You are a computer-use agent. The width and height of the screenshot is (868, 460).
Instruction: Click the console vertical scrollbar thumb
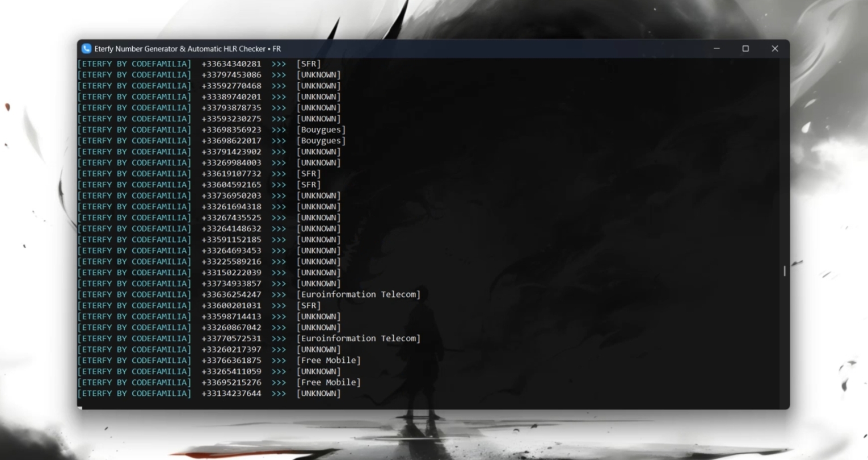coord(785,271)
